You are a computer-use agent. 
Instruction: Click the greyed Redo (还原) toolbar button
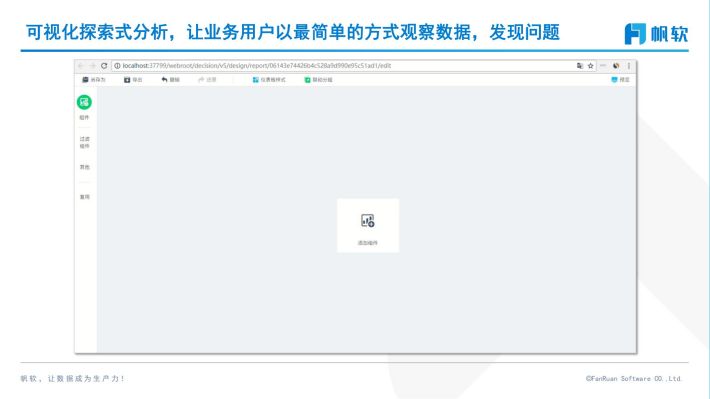click(207, 80)
